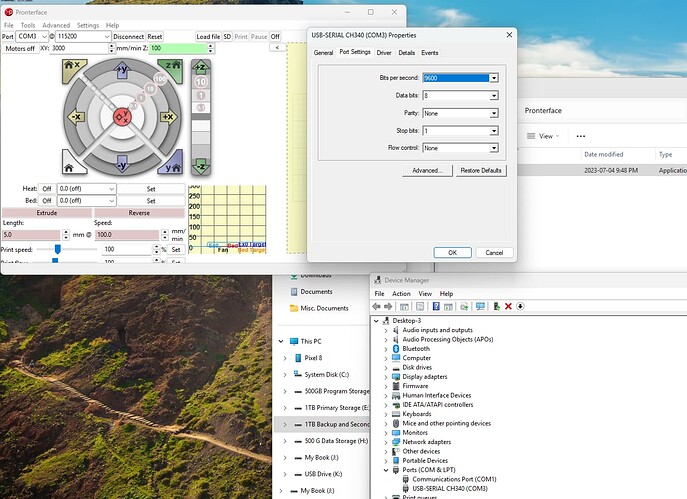Open Pronterface Tools menu
Viewport: 687px width, 499px height.
coord(28,25)
